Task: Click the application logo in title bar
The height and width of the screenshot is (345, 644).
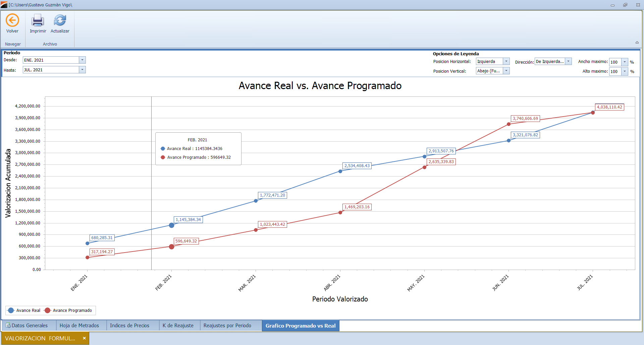Action: [x=4, y=5]
